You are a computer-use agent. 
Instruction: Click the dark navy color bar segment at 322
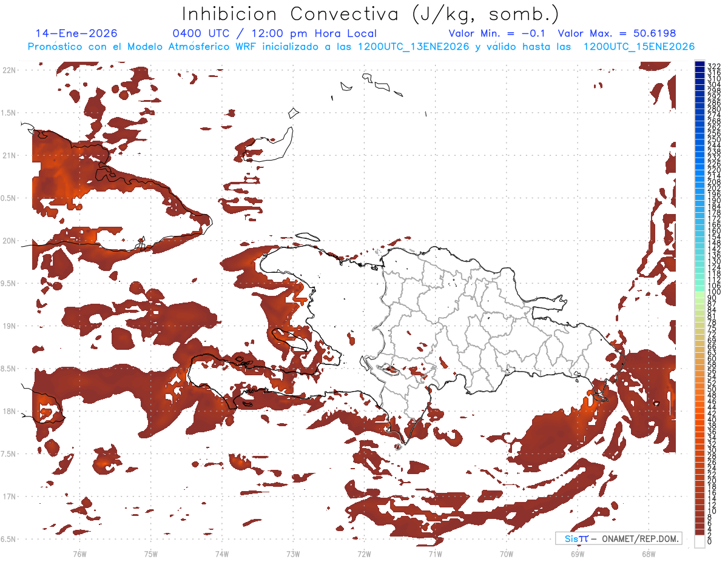coord(699,64)
